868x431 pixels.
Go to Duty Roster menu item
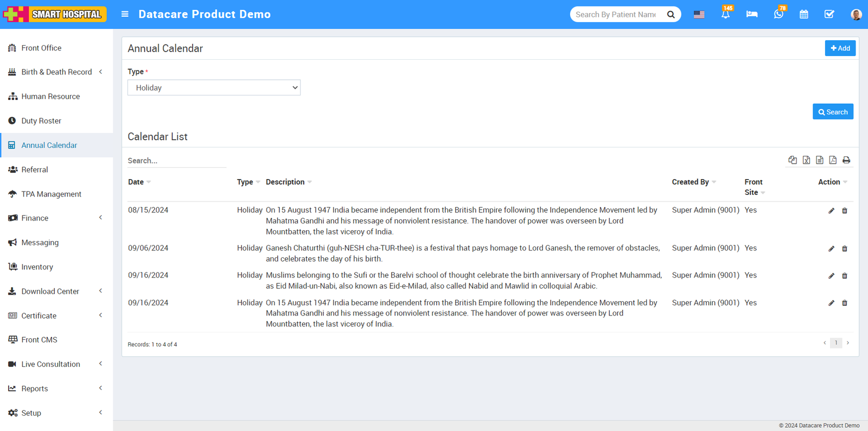point(41,121)
